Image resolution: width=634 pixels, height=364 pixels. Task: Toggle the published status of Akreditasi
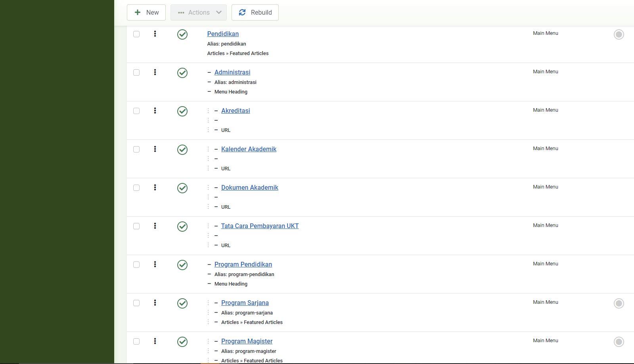(182, 111)
